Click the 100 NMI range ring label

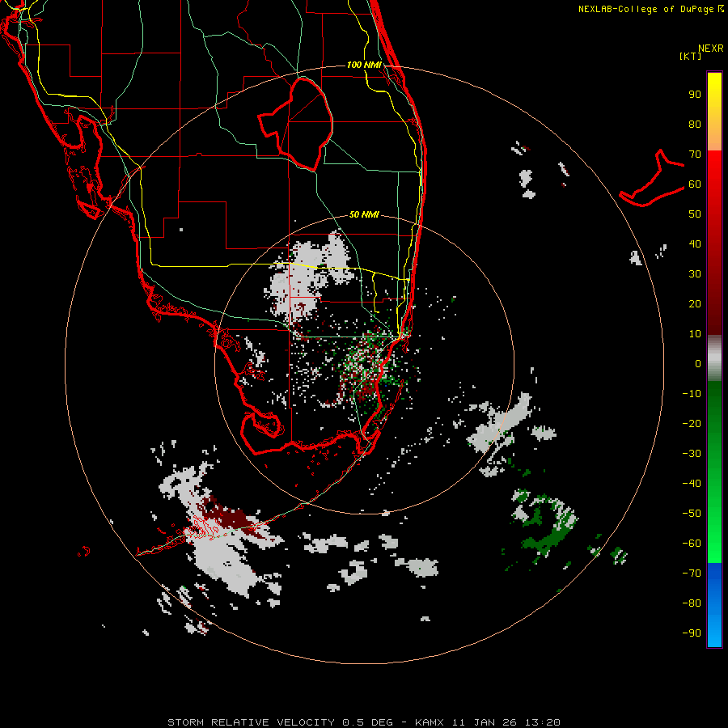click(364, 65)
